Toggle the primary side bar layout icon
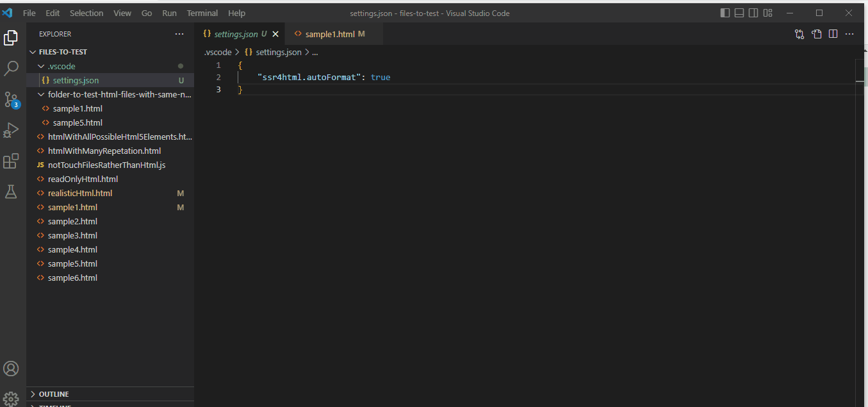868x407 pixels. (725, 13)
